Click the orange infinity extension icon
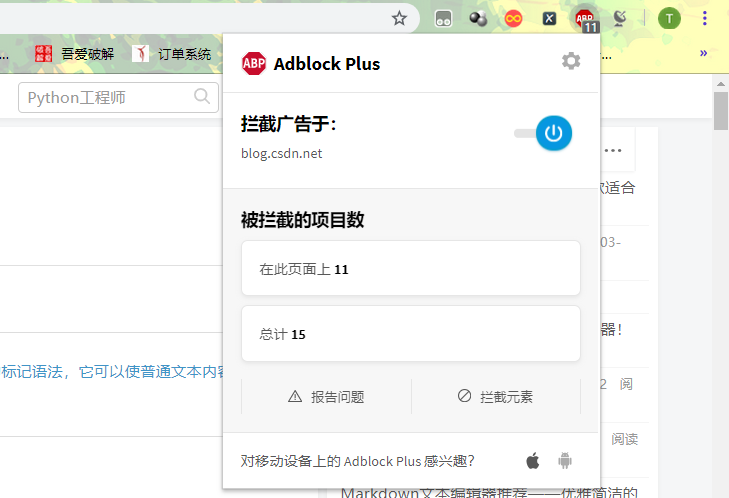The width and height of the screenshot is (729, 498). pos(513,19)
